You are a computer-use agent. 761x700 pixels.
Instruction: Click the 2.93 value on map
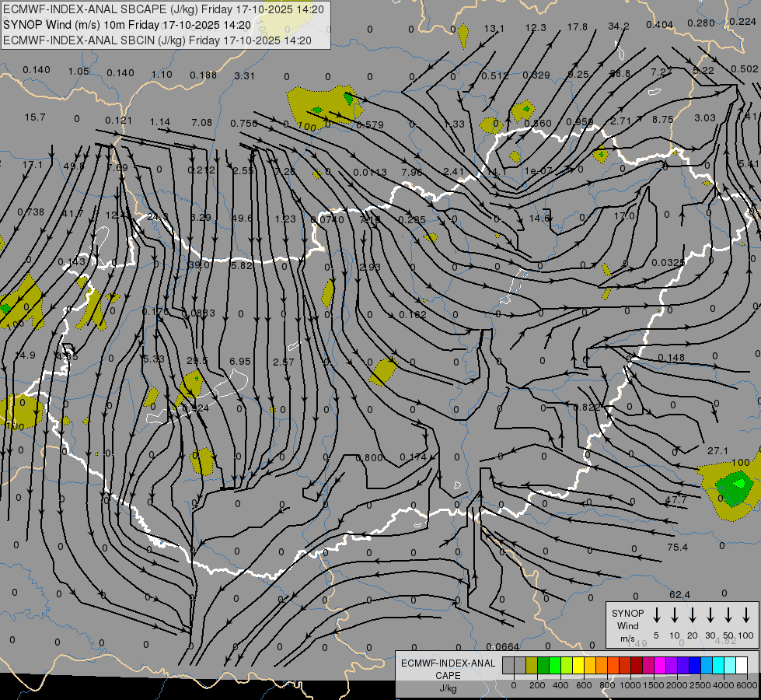point(370,268)
